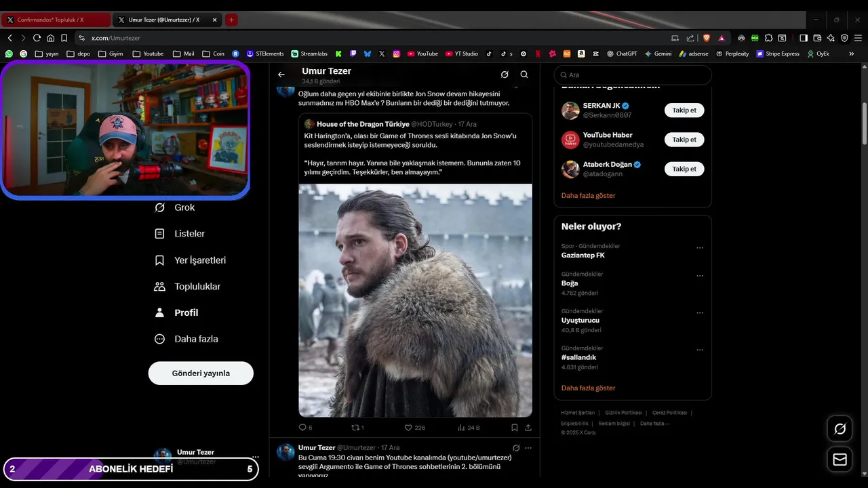Expand the hidden bookmarks overflow chevron
868x488 pixels.
852,54
